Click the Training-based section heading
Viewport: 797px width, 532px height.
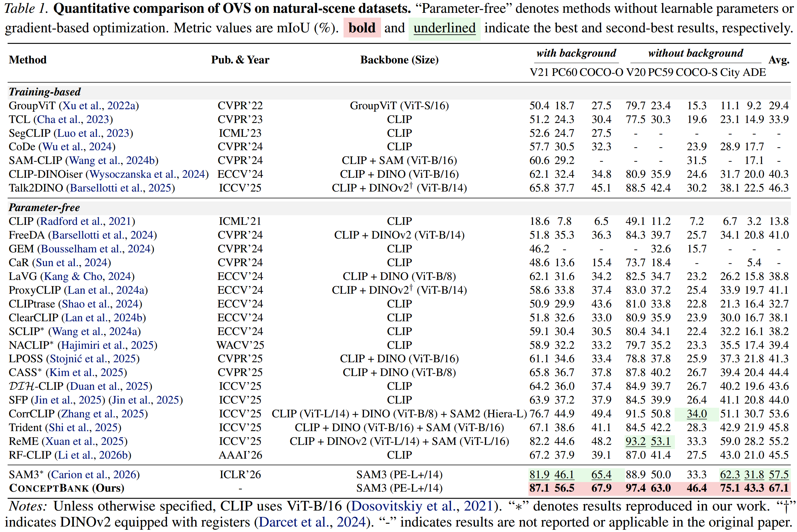(x=45, y=92)
